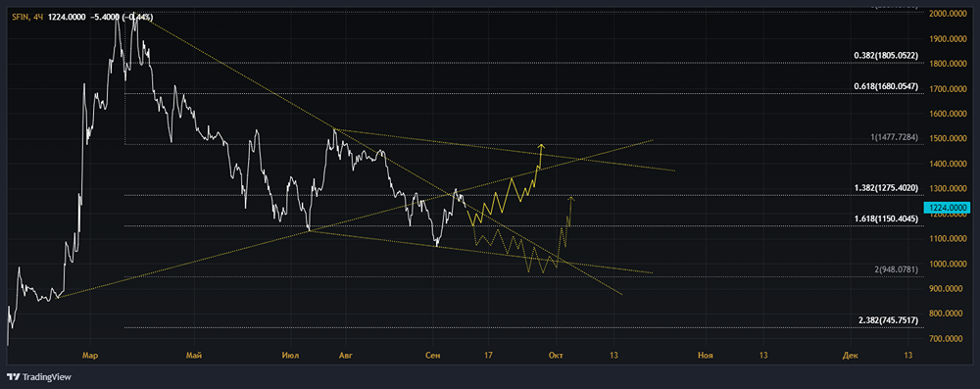Click the Ноя date label on time axis
980x389 pixels.
[x=707, y=356]
